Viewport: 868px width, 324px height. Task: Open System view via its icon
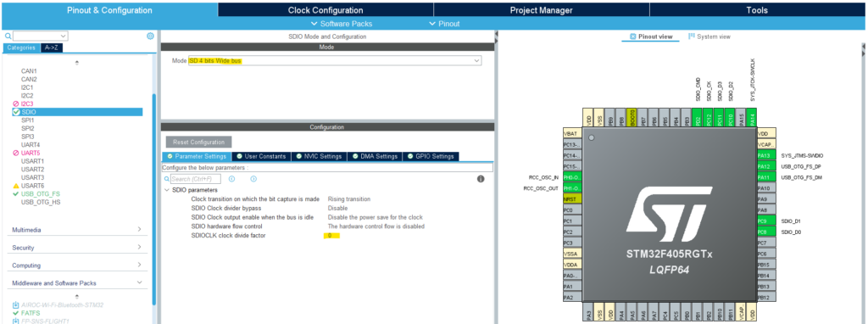click(692, 36)
